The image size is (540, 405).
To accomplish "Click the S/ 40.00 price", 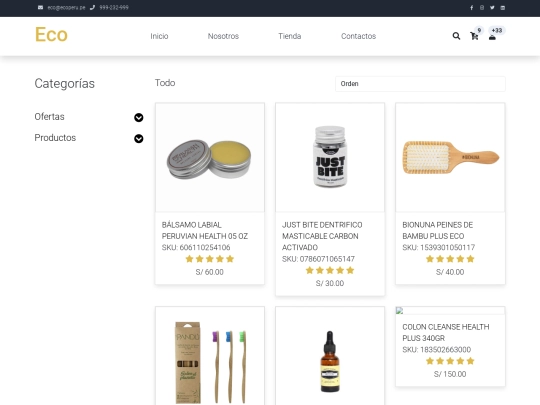I will click(450, 272).
